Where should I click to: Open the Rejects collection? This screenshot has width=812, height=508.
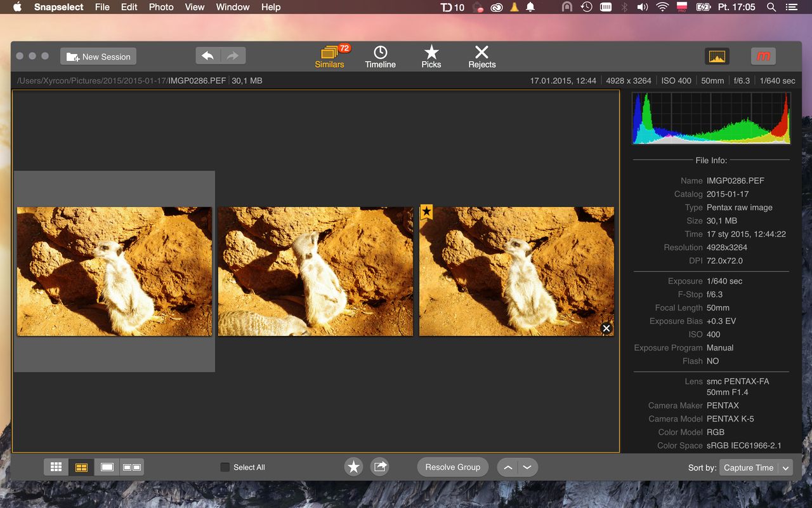[x=482, y=57]
